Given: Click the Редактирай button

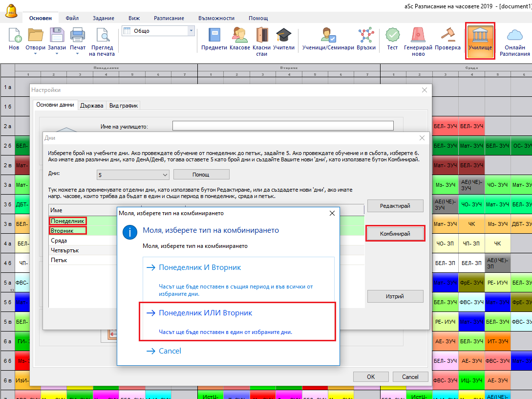Looking at the screenshot, I should 395,206.
